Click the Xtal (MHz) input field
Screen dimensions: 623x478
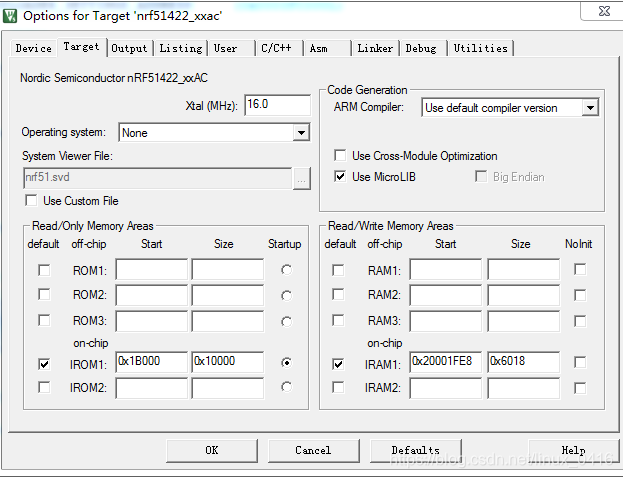click(277, 105)
